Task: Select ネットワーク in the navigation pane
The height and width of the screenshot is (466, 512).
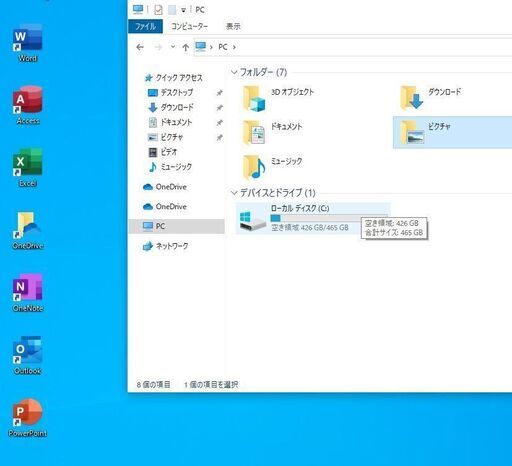Action: [x=166, y=246]
